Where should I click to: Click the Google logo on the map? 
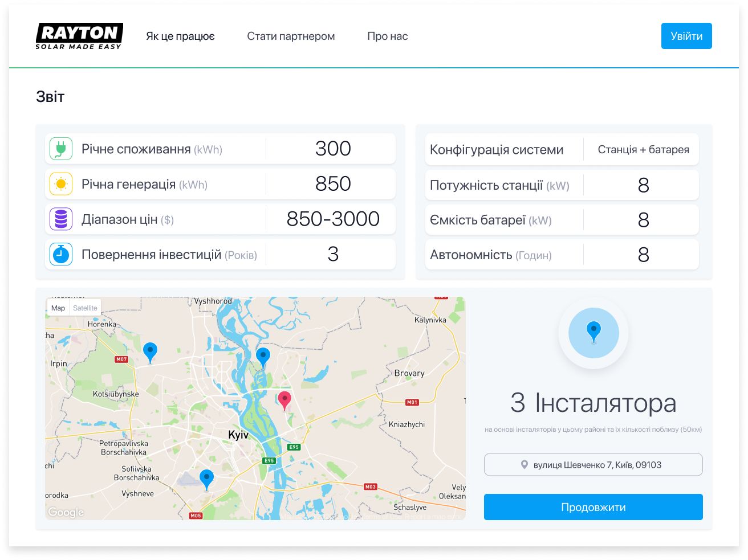pyautogui.click(x=66, y=512)
